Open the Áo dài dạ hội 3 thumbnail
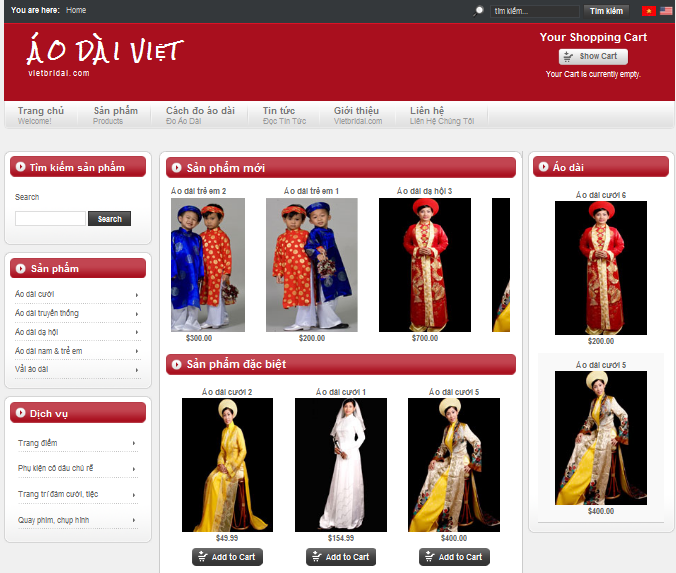 coord(424,265)
